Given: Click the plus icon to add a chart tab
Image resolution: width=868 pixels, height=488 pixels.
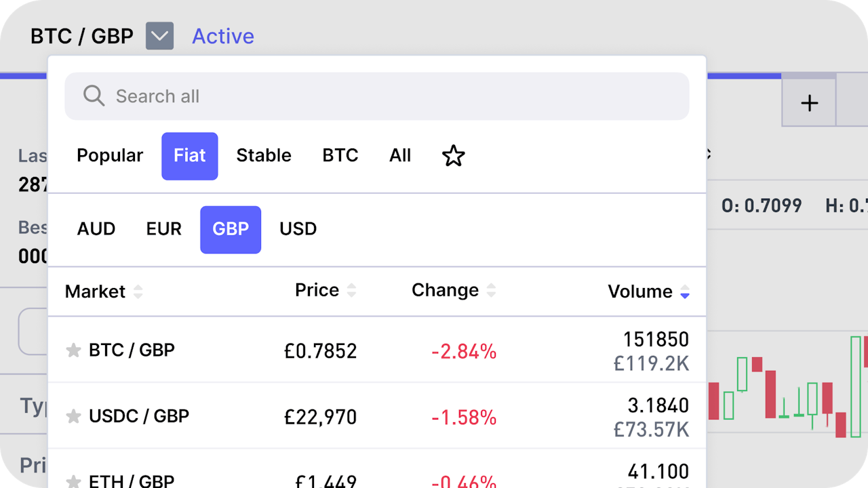Looking at the screenshot, I should [809, 102].
